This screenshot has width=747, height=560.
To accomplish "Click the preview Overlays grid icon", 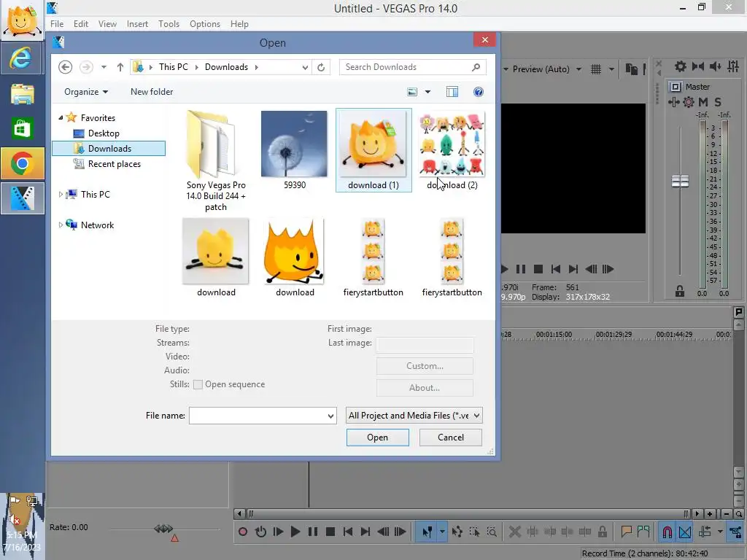I will pos(596,69).
